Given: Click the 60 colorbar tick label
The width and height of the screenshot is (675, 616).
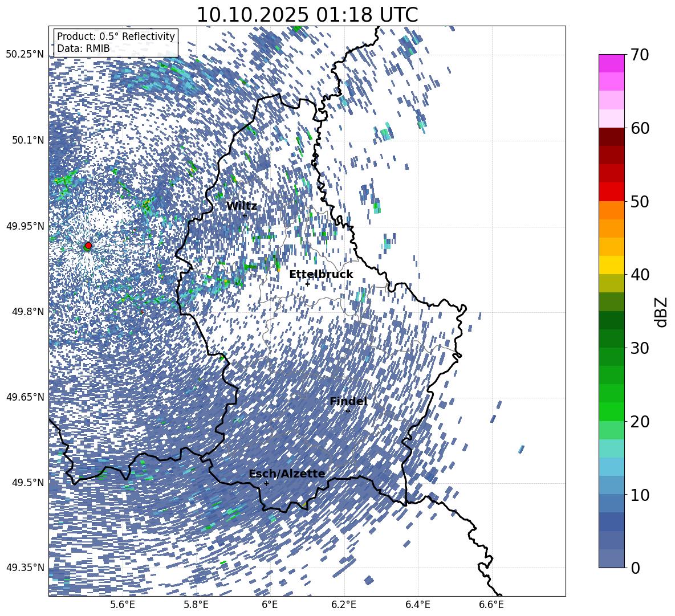Looking at the screenshot, I should pyautogui.click(x=640, y=128).
